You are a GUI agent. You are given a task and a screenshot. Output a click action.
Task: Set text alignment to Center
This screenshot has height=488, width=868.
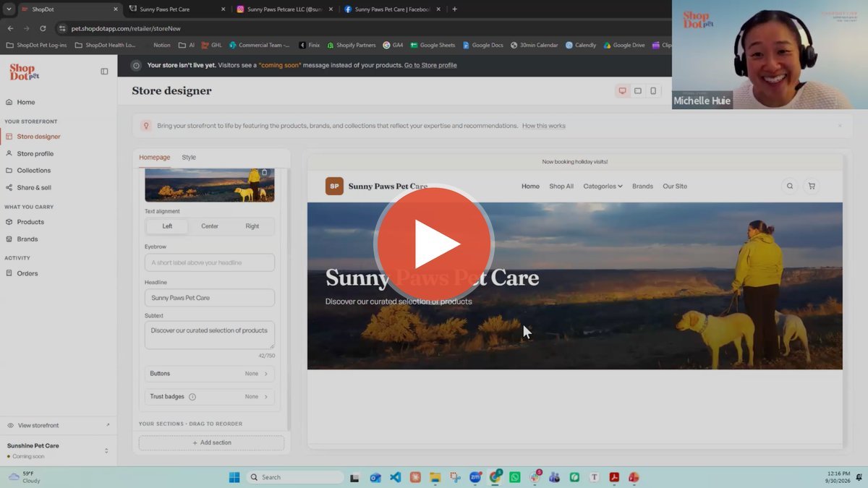210,226
